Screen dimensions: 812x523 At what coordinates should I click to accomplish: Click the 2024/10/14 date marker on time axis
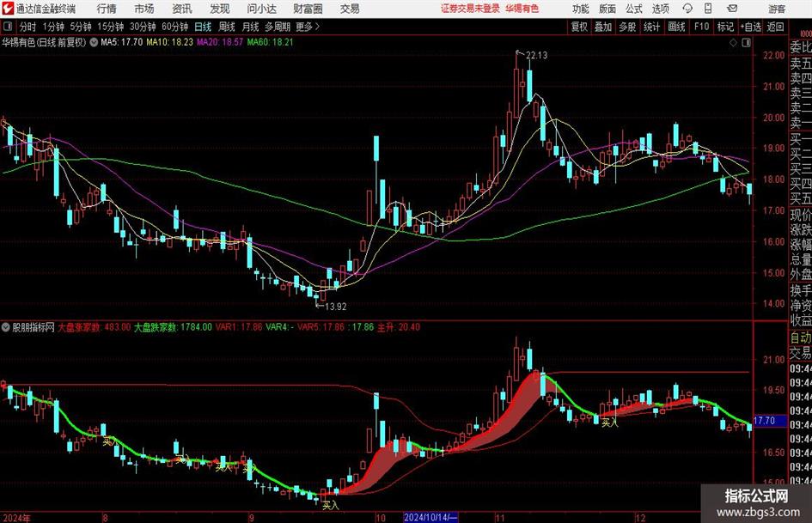[x=430, y=517]
